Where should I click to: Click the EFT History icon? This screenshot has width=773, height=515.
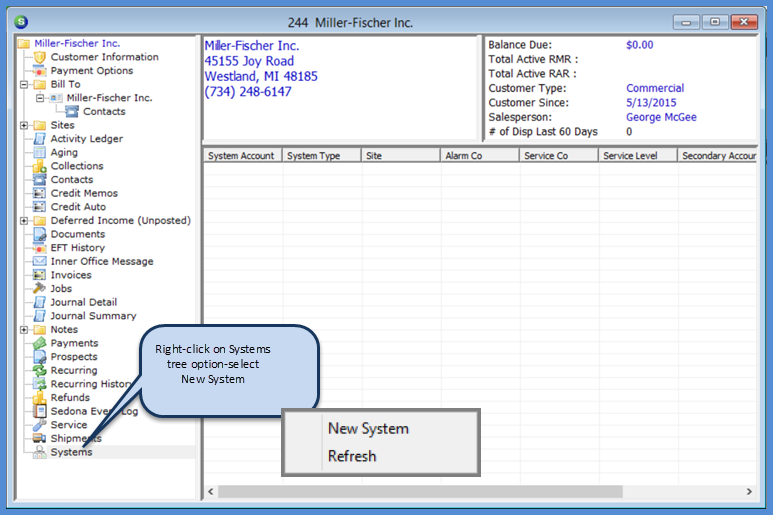[39, 248]
